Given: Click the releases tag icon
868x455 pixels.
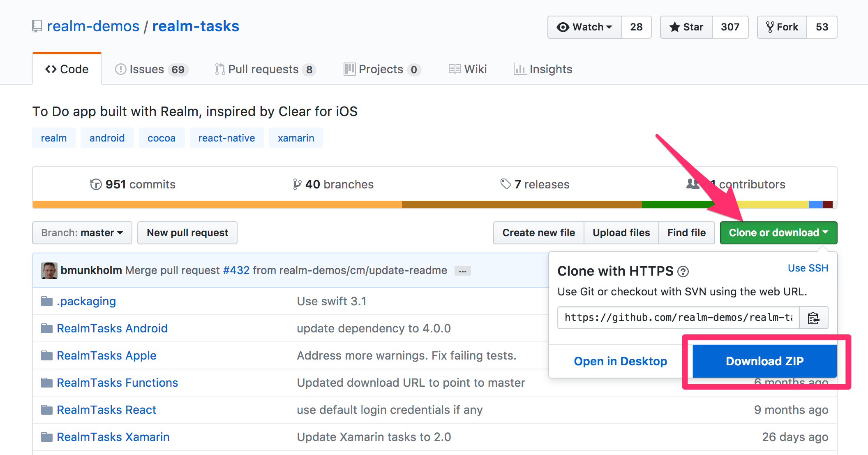Looking at the screenshot, I should point(506,184).
